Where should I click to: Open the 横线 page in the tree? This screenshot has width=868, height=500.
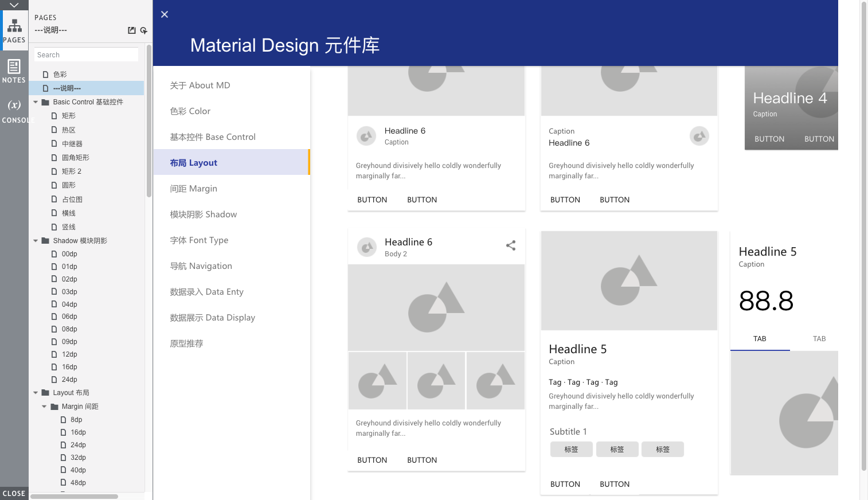[69, 213]
